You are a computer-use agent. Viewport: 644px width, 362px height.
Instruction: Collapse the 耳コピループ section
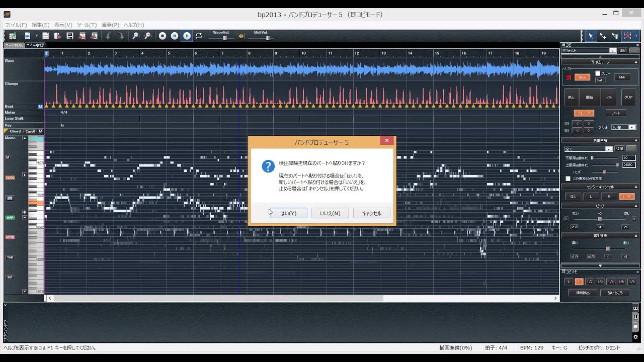(x=636, y=62)
